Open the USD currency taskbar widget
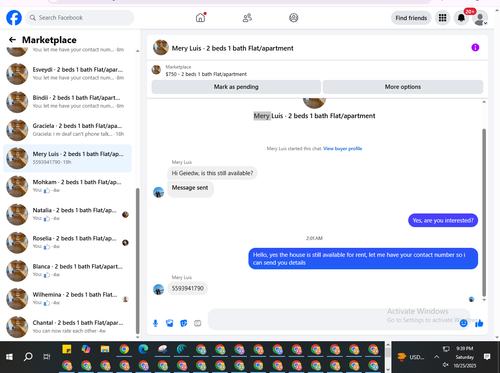This screenshot has height=373, width=500. coord(411,357)
